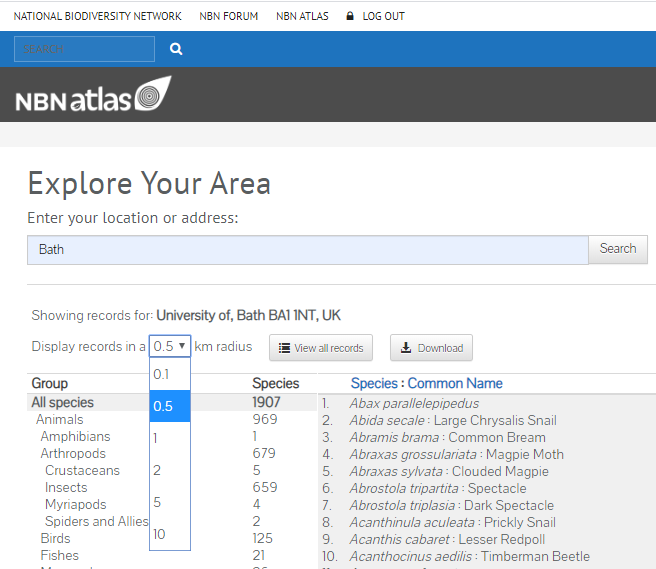Viewport: 656px width, 569px height.
Task: Select Abraxas grossulariata Magpie Moth entry
Action: click(x=456, y=454)
